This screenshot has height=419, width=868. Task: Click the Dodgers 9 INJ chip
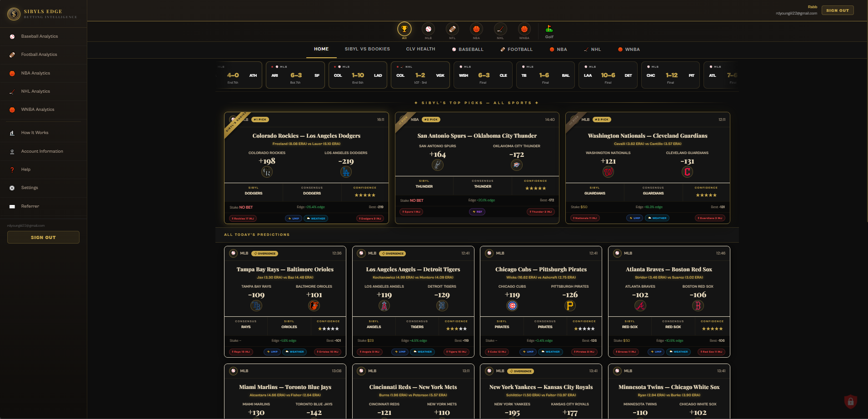click(x=370, y=219)
